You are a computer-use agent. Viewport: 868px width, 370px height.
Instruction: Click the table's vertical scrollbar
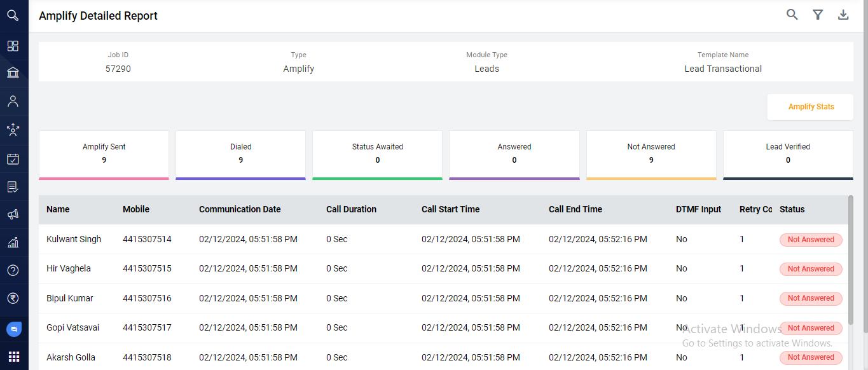coord(851,261)
